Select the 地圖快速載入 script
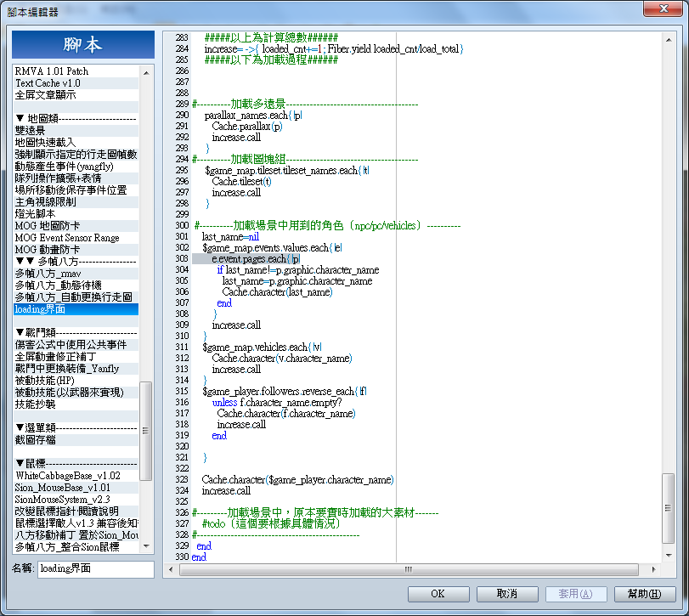The image size is (689, 616). [76, 143]
